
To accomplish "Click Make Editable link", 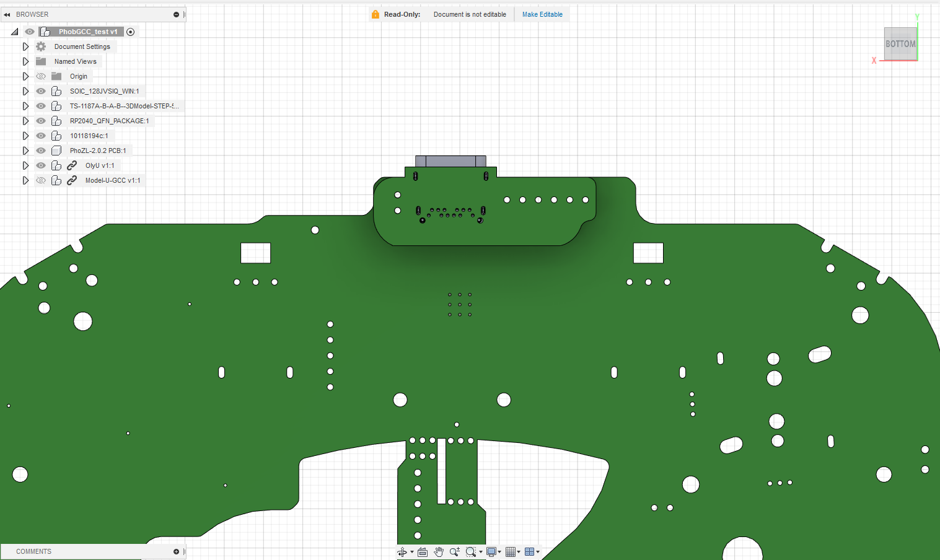I will pos(542,14).
